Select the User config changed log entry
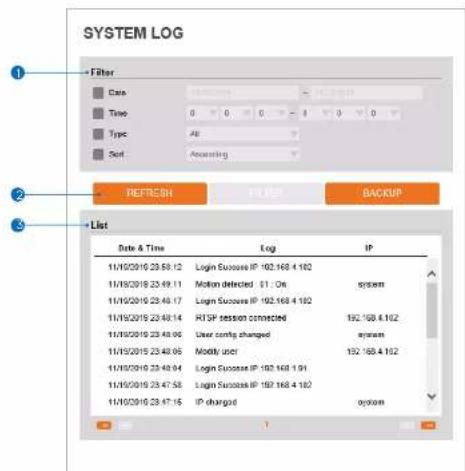 (x=260, y=334)
